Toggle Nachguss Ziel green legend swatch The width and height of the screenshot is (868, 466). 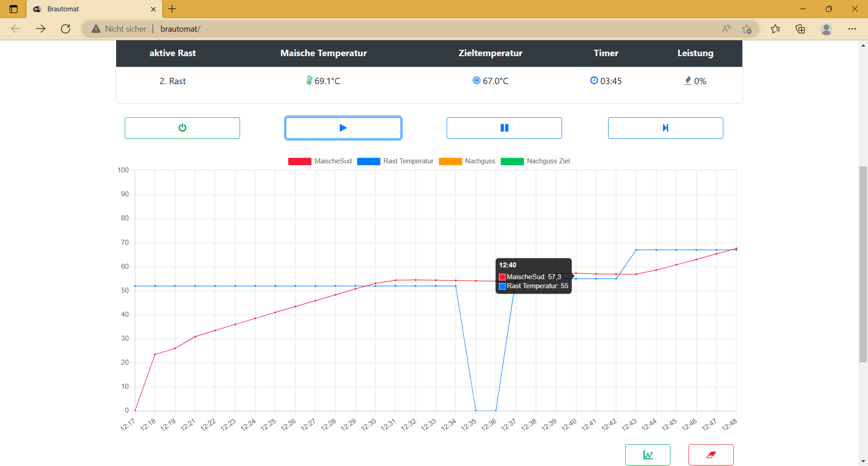click(512, 162)
